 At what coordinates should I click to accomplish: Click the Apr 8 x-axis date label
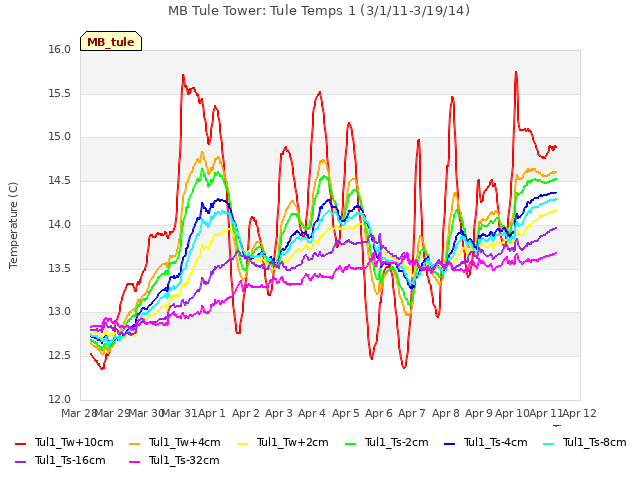(446, 413)
